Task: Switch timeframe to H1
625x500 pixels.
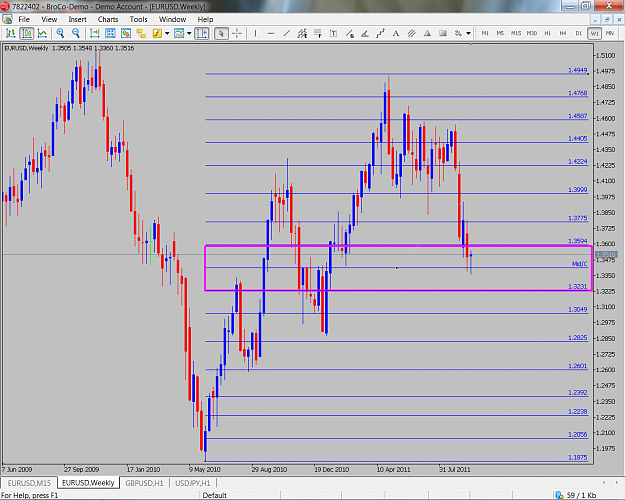Action: tap(547, 33)
